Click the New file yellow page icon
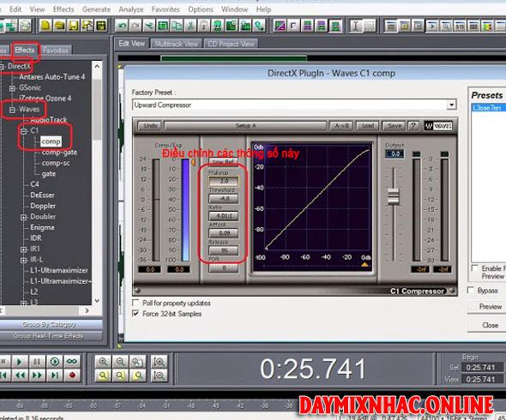Screen dimensions: 506x420 point(45,26)
